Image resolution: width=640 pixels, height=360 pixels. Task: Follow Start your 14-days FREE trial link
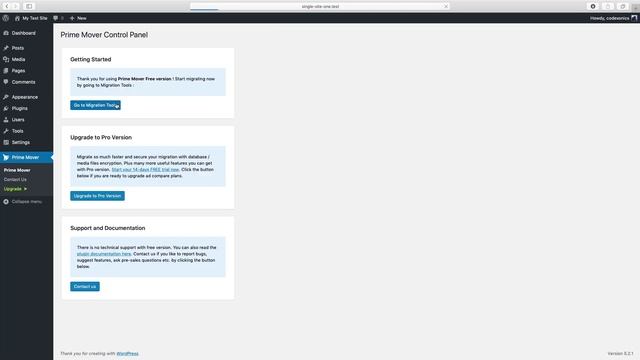(x=145, y=169)
